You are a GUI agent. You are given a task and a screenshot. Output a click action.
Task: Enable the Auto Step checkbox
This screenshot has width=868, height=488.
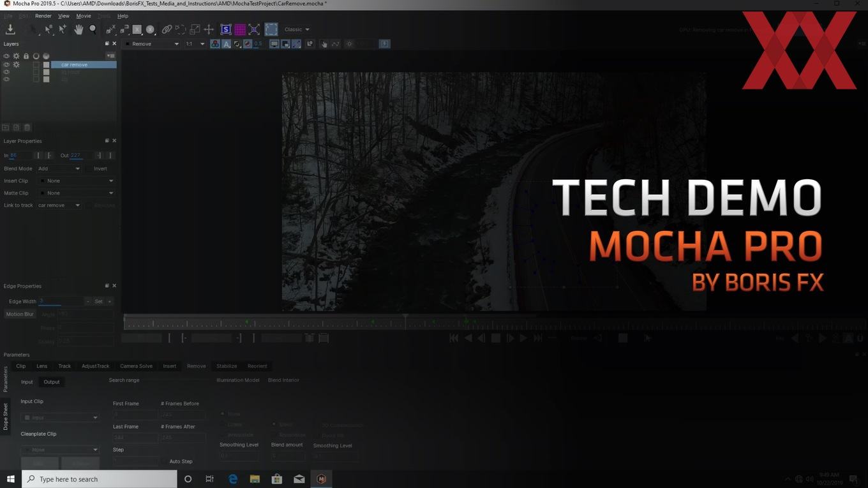(x=164, y=461)
